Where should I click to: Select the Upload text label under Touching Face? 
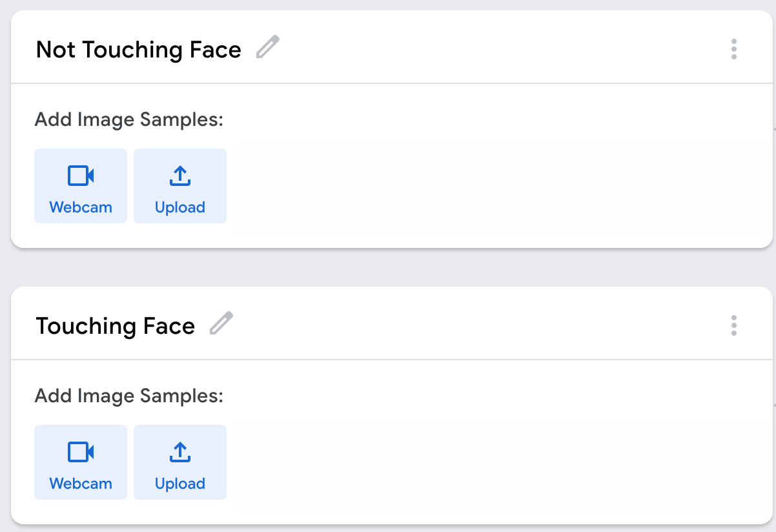click(180, 484)
